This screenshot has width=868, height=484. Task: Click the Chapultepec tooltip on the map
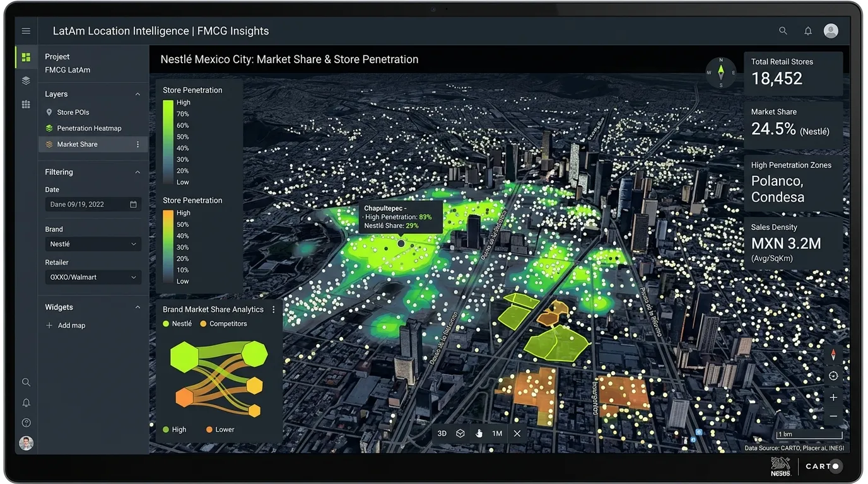click(x=400, y=217)
